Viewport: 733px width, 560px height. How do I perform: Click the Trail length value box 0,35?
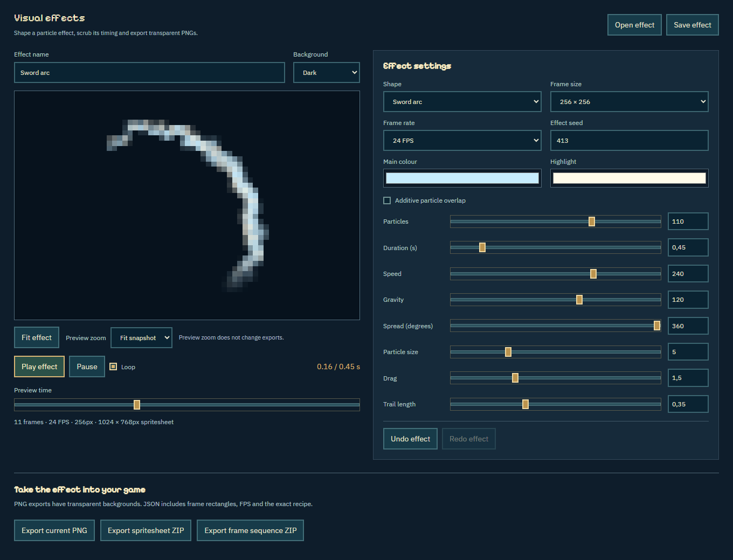click(688, 404)
